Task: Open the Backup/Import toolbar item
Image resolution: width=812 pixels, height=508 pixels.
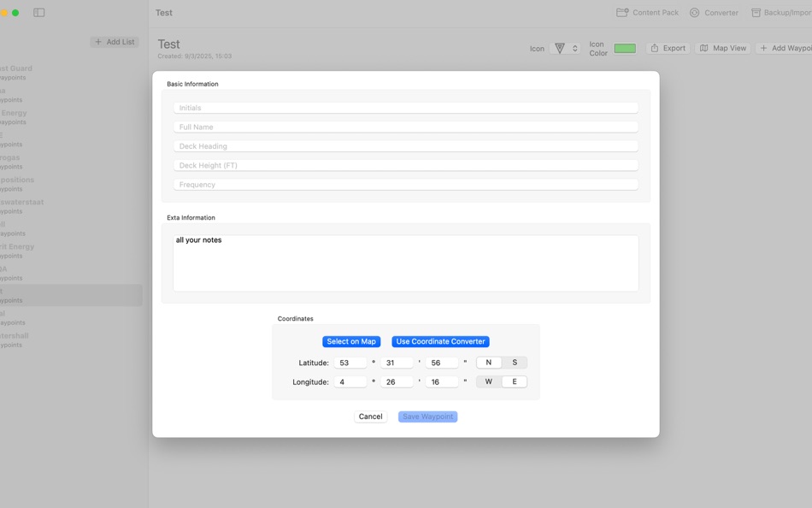Action: [781, 13]
